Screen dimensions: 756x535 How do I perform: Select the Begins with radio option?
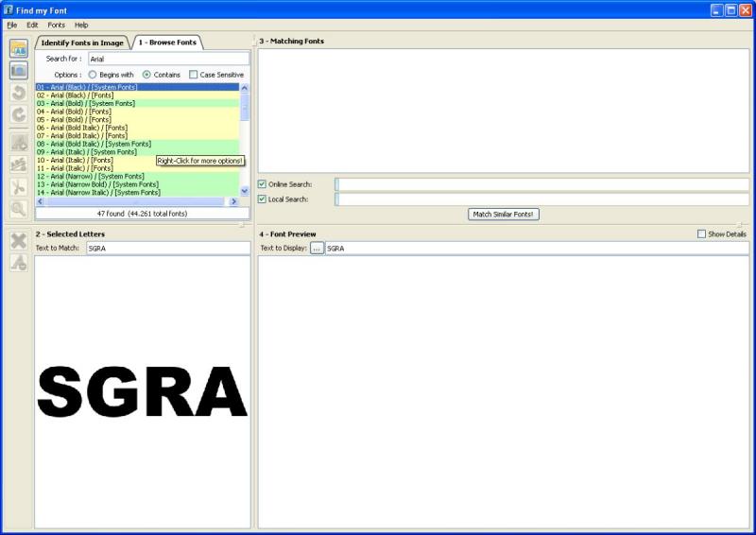click(x=92, y=75)
